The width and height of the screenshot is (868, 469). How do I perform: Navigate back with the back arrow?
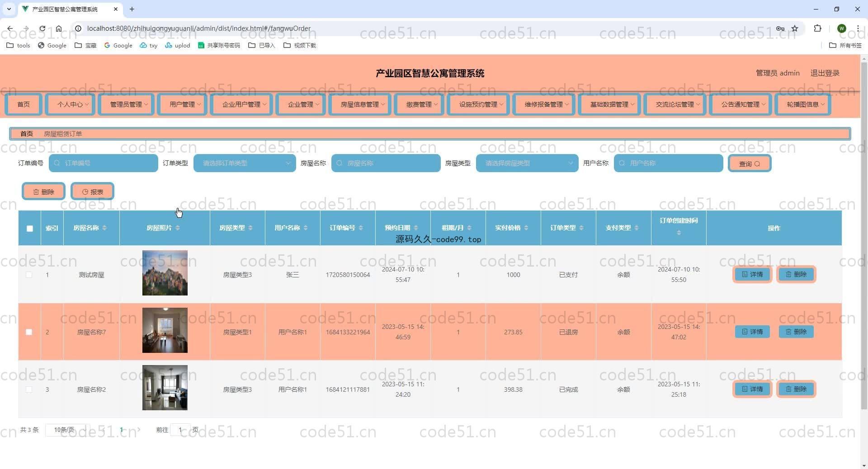(x=10, y=28)
